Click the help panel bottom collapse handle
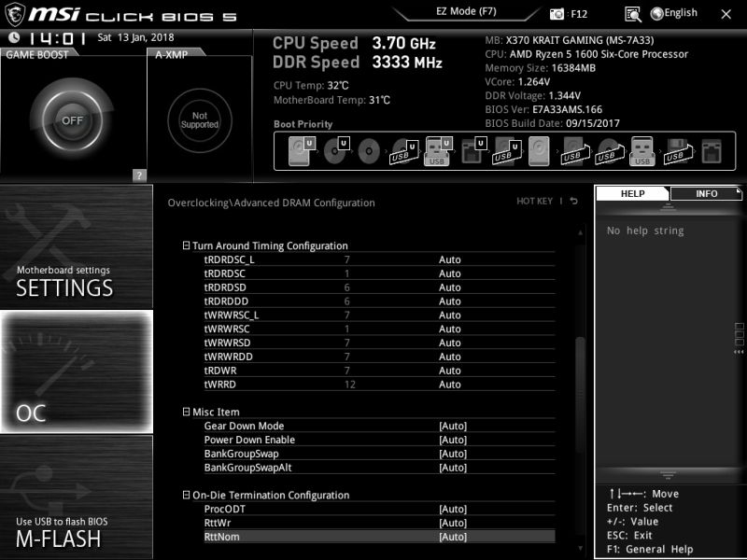747x560 pixels. tap(668, 475)
